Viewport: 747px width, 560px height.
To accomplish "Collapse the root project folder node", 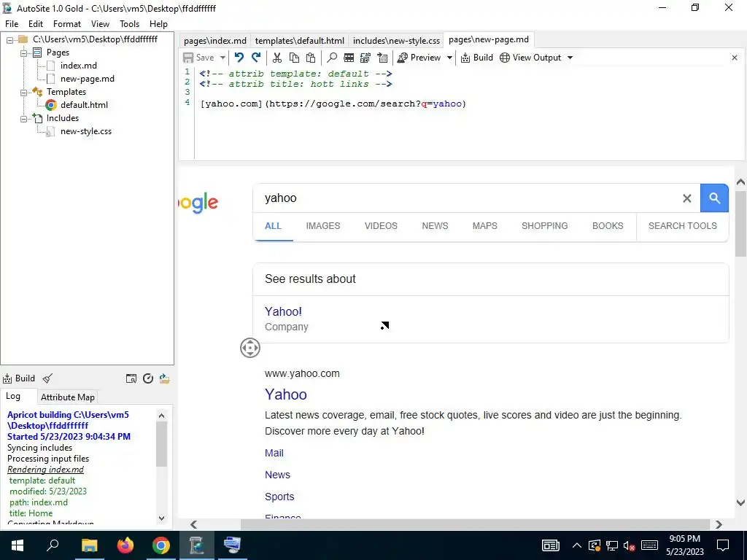I will pos(9,40).
